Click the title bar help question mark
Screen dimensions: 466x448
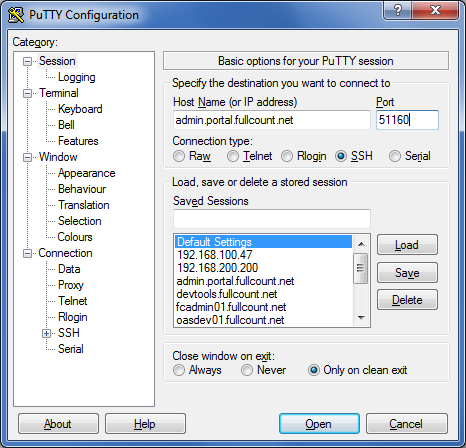tap(398, 11)
